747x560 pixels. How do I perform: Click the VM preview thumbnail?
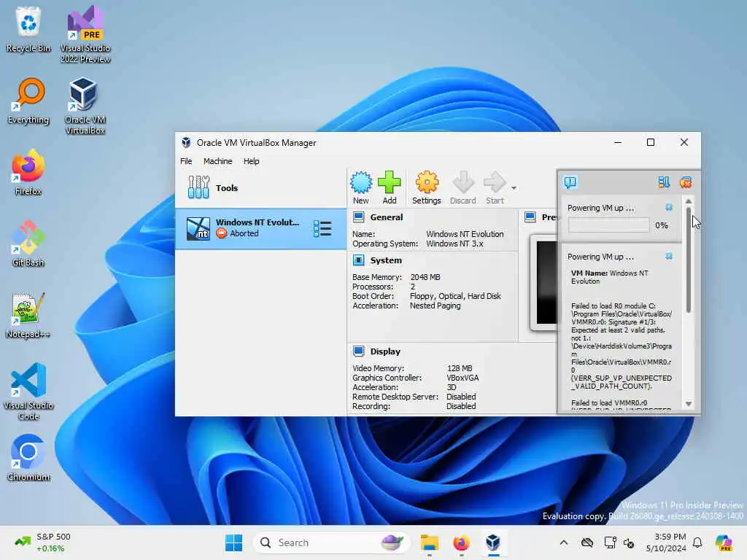[543, 283]
